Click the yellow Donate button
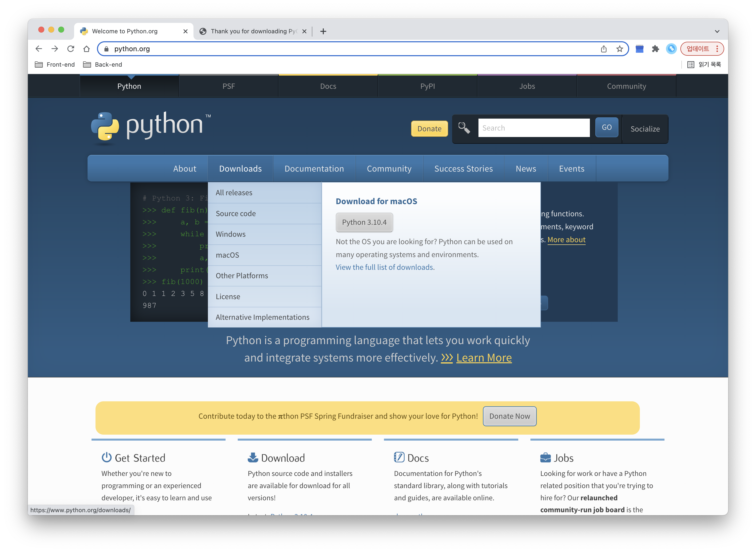Viewport: 756px width, 552px height. (x=429, y=129)
